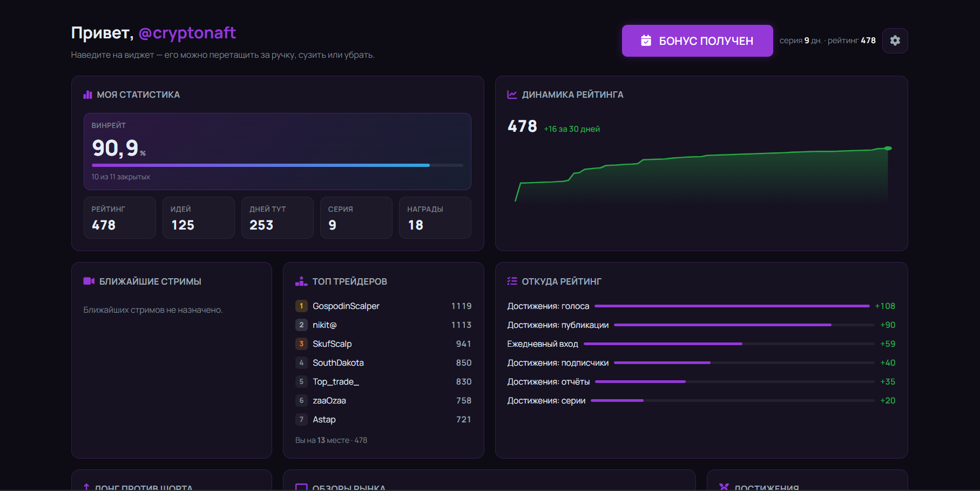This screenshot has height=491, width=980.
Task: Click rank badge 1 next to GospodinScalper
Action: pos(301,306)
